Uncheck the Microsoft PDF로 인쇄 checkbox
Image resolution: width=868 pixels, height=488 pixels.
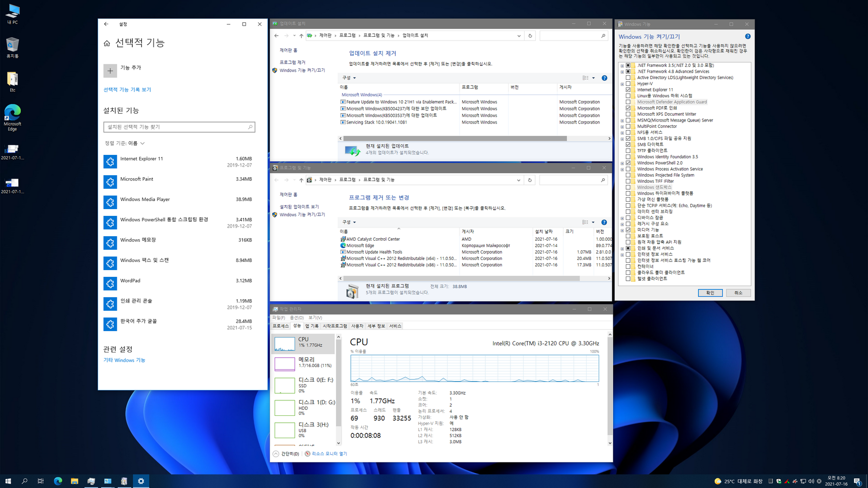click(x=628, y=108)
